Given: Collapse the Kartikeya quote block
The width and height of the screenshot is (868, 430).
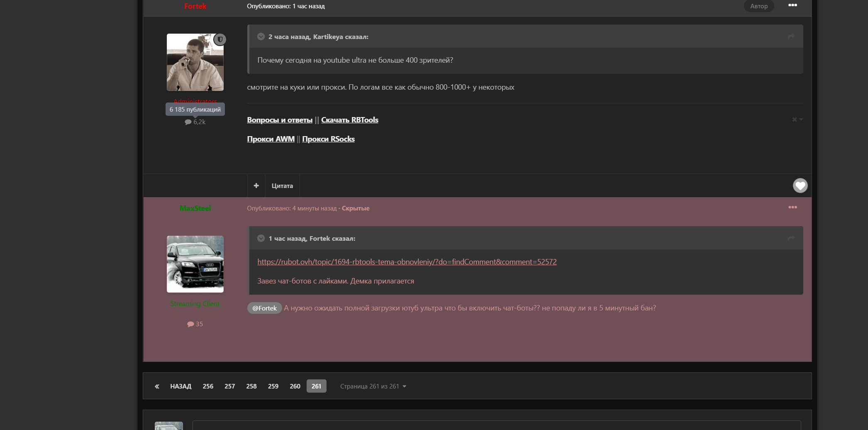Looking at the screenshot, I should 261,37.
